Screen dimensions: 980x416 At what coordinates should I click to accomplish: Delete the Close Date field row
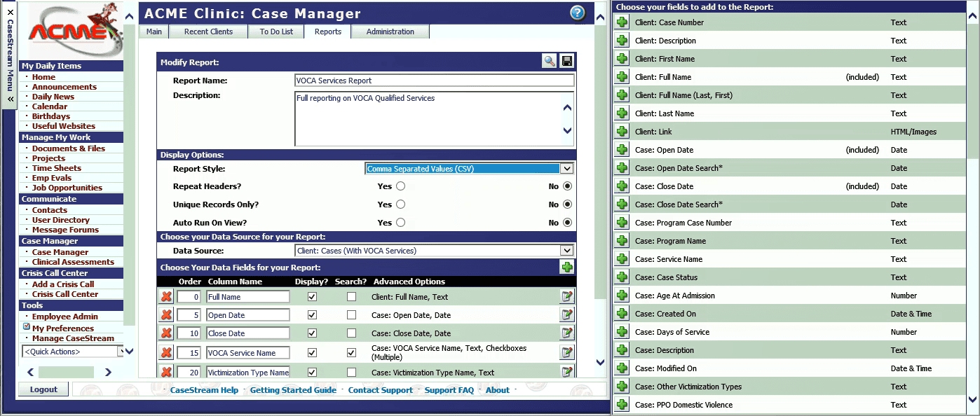click(166, 333)
